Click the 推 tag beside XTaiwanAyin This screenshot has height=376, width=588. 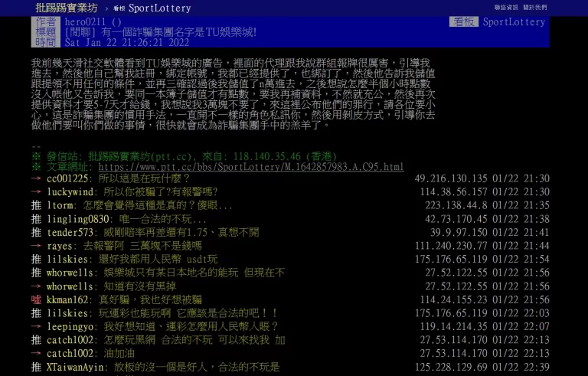pyautogui.click(x=36, y=367)
